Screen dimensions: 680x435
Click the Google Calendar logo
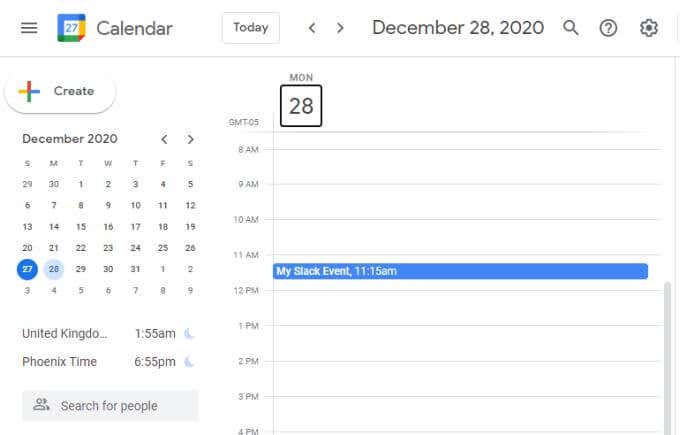click(72, 28)
